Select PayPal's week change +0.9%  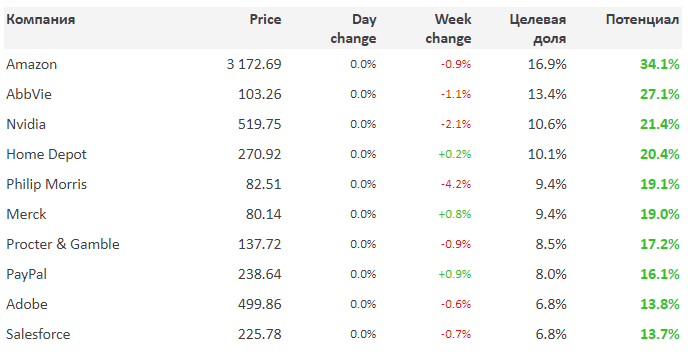(455, 274)
